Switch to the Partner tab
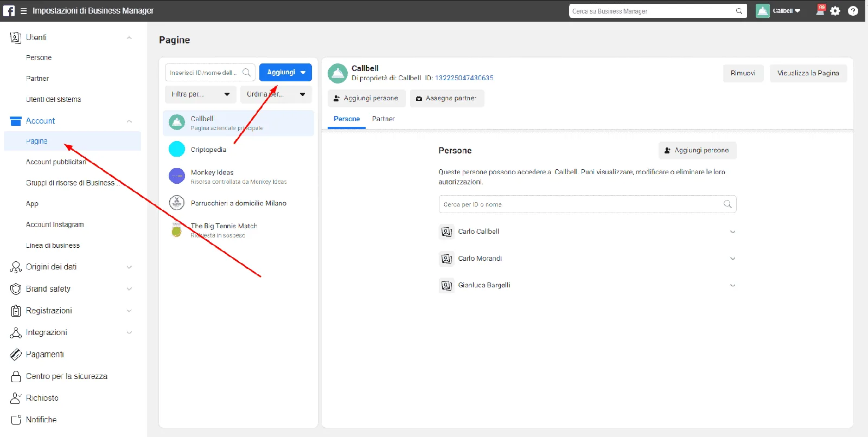This screenshot has height=437, width=868. tap(384, 119)
